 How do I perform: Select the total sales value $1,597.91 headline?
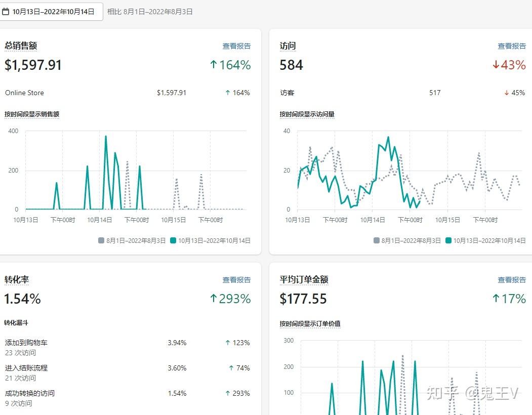click(33, 65)
